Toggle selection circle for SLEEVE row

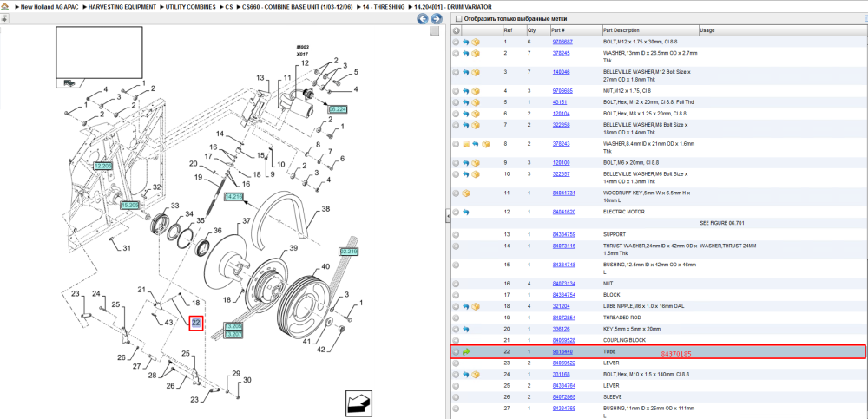[x=456, y=396]
